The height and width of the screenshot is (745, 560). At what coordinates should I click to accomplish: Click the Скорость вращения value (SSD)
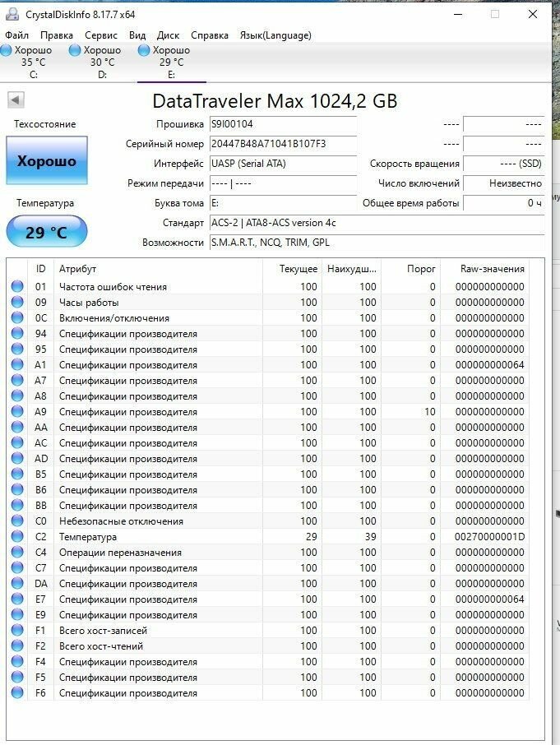pyautogui.click(x=503, y=164)
